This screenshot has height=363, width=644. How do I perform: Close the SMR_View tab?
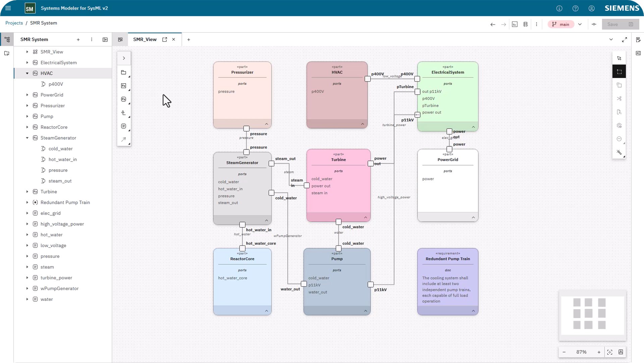[174, 40]
